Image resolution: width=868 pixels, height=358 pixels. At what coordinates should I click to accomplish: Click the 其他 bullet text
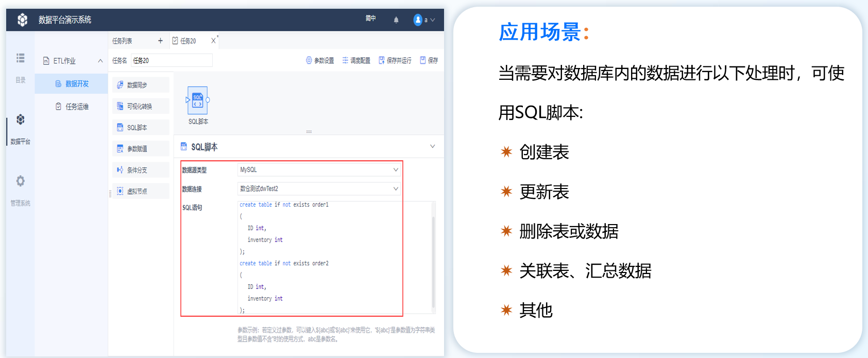coord(536,310)
